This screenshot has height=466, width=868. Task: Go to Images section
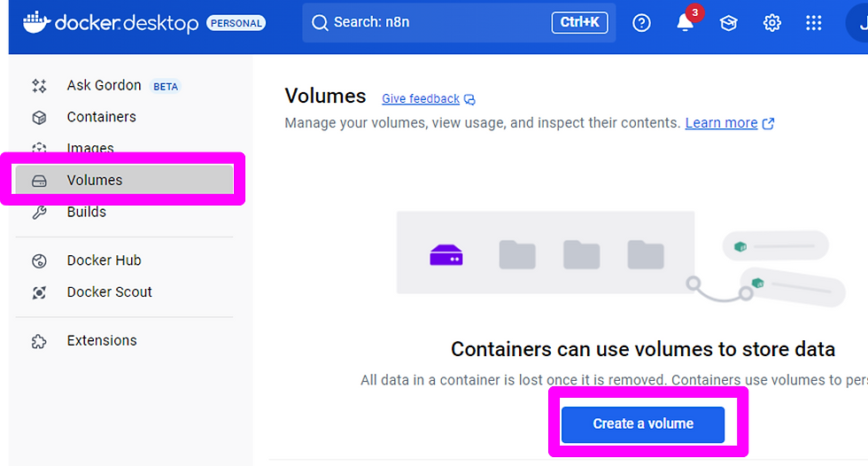90,148
